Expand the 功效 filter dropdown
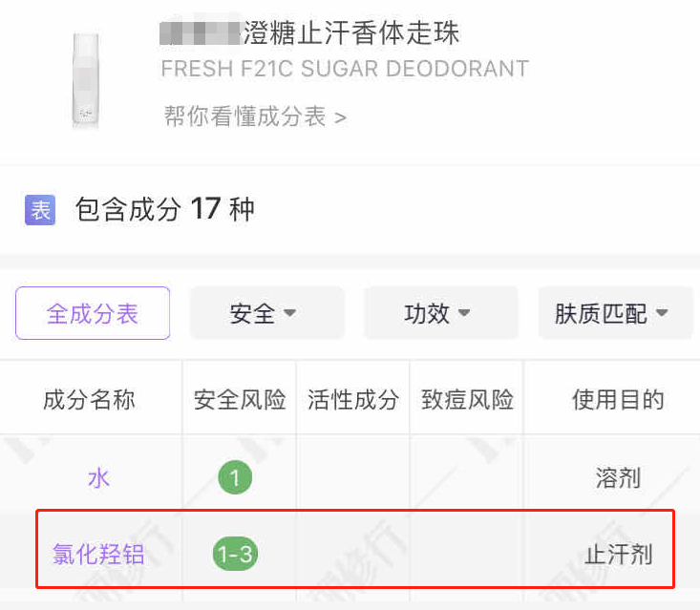700x610 pixels. pyautogui.click(x=440, y=313)
